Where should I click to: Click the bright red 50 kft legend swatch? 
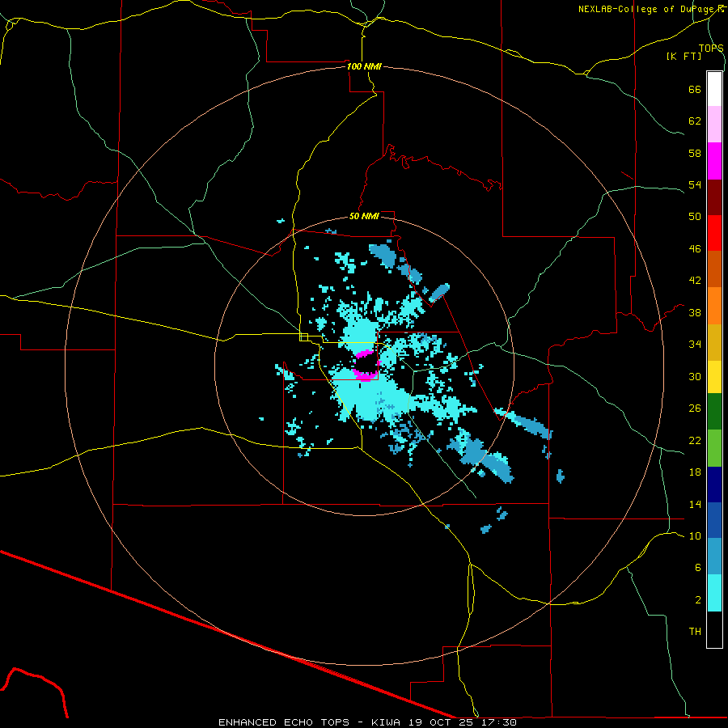[x=714, y=233]
